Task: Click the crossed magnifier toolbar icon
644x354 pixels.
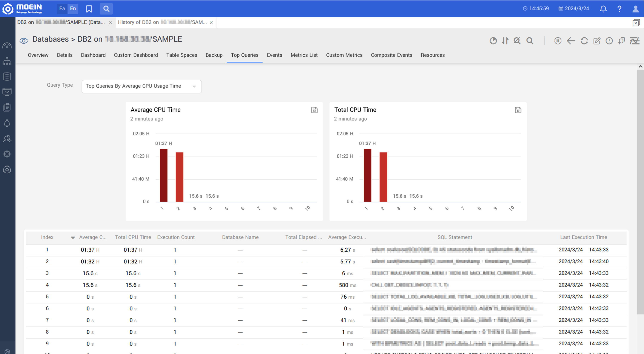Action: (517, 41)
